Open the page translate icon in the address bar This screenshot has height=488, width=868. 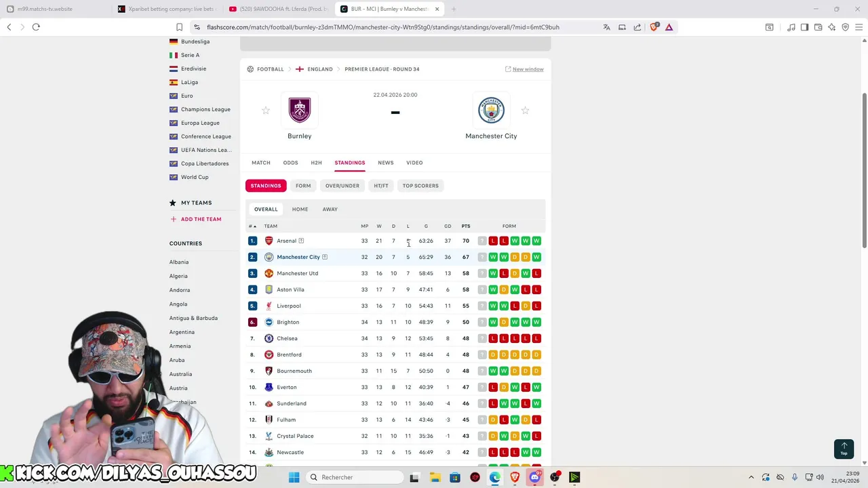pos(606,27)
